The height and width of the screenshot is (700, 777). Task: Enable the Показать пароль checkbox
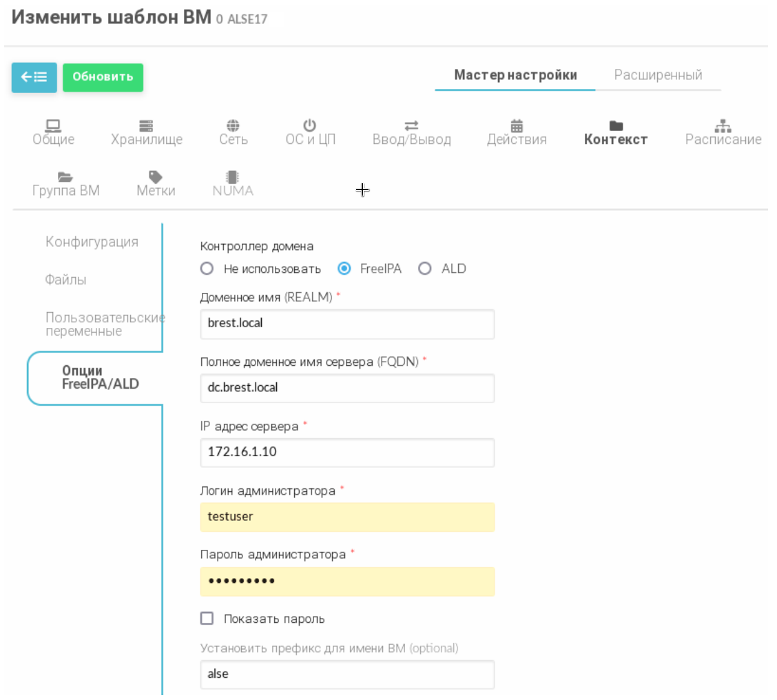(207, 619)
